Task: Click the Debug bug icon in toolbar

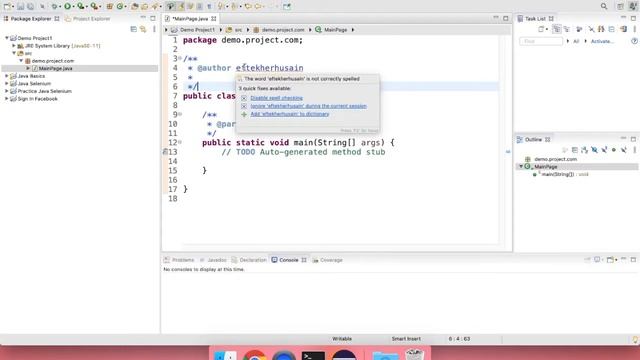Action: click(54, 6)
